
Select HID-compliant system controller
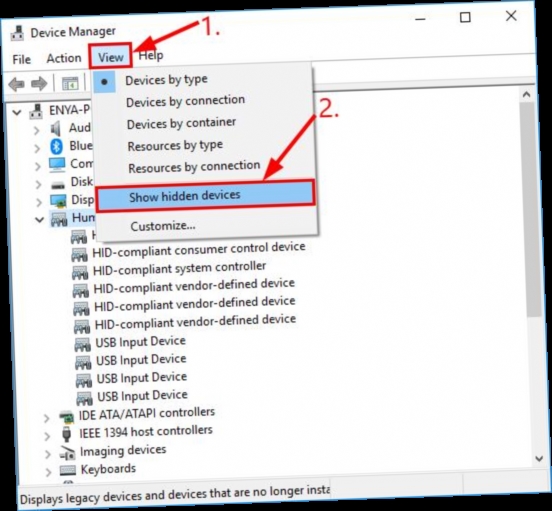pos(179,268)
